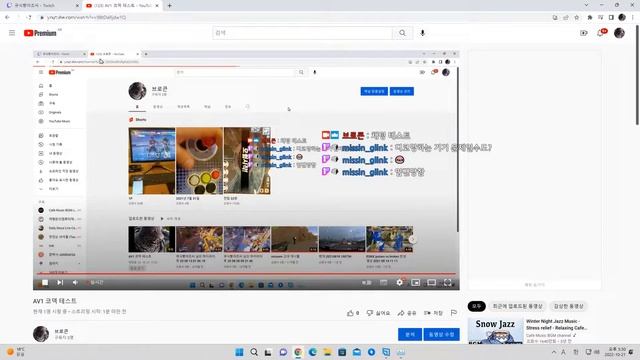Image resolution: width=640 pixels, height=360 pixels.
Task: Open the Chrome tab search chevron
Action: (x=587, y=5)
